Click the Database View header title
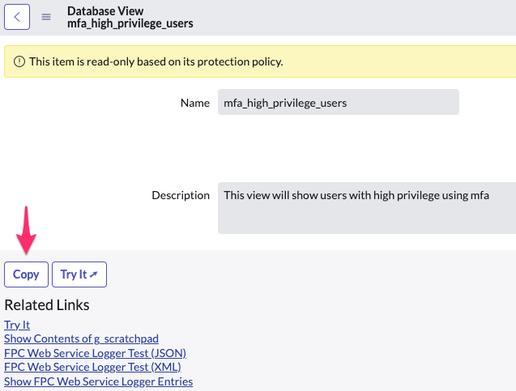Screen dimensions: 516x391 [x=105, y=11]
